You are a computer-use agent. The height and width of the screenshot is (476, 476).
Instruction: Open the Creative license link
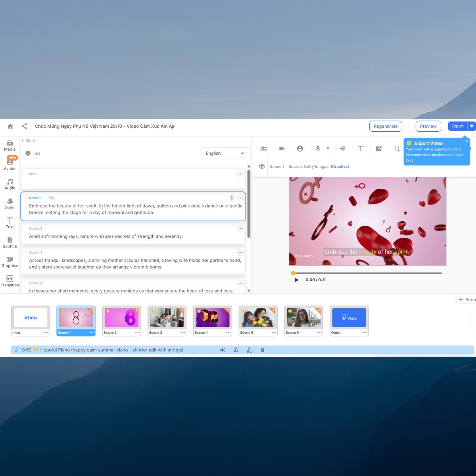coord(340,167)
